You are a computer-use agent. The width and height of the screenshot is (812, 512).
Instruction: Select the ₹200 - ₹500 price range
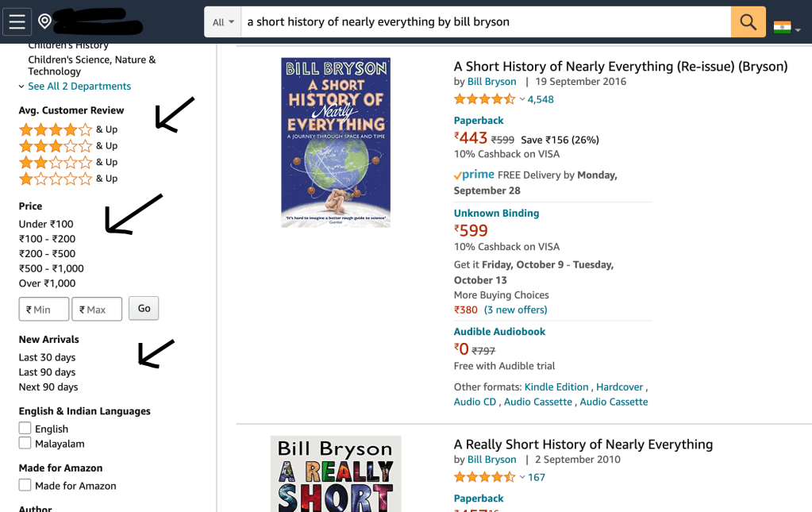pyautogui.click(x=47, y=254)
